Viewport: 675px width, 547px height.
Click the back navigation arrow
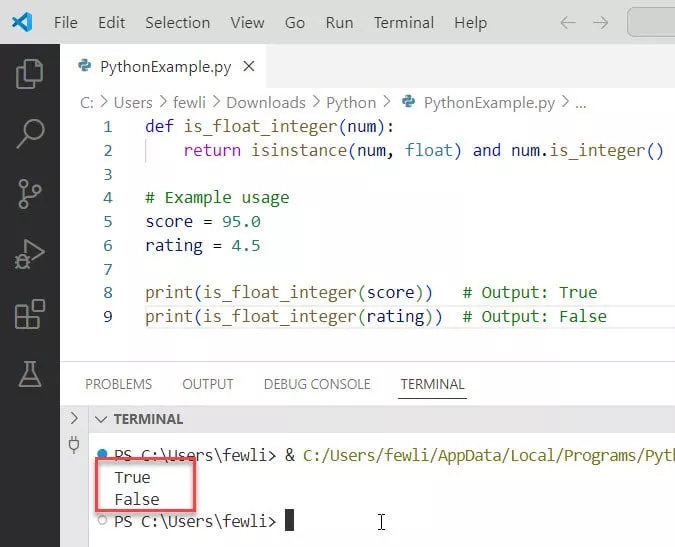click(x=567, y=22)
